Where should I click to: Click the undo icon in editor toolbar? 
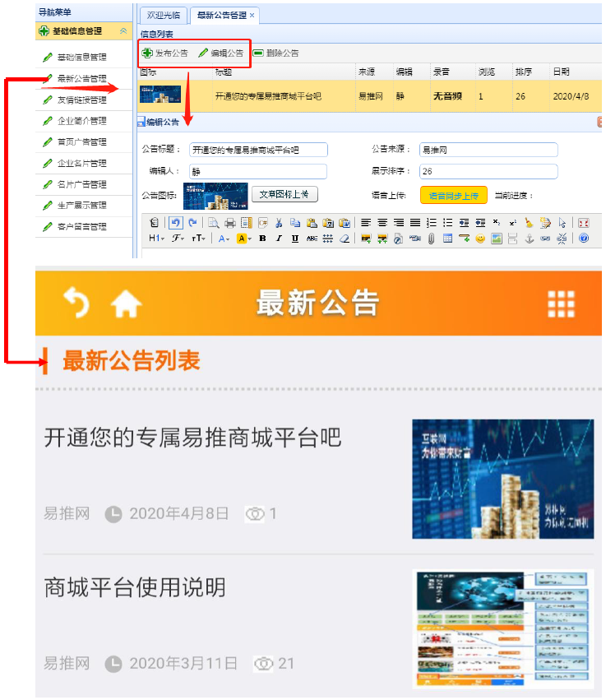click(176, 222)
